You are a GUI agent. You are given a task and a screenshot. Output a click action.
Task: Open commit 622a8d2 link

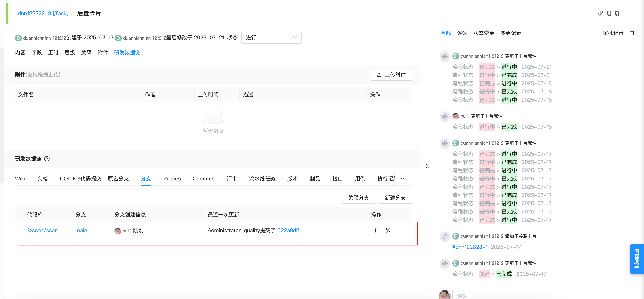tap(288, 230)
